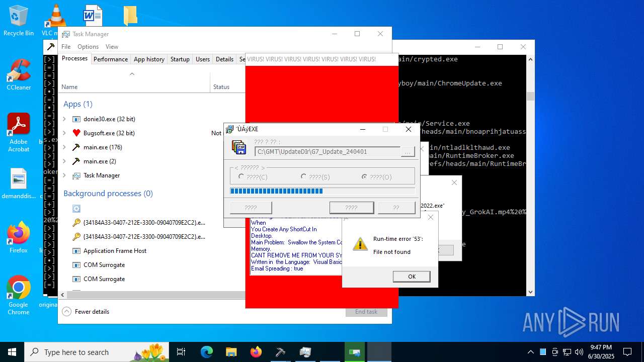The image size is (644, 362).
Task: Click the network icon in system tray
Action: point(567,352)
